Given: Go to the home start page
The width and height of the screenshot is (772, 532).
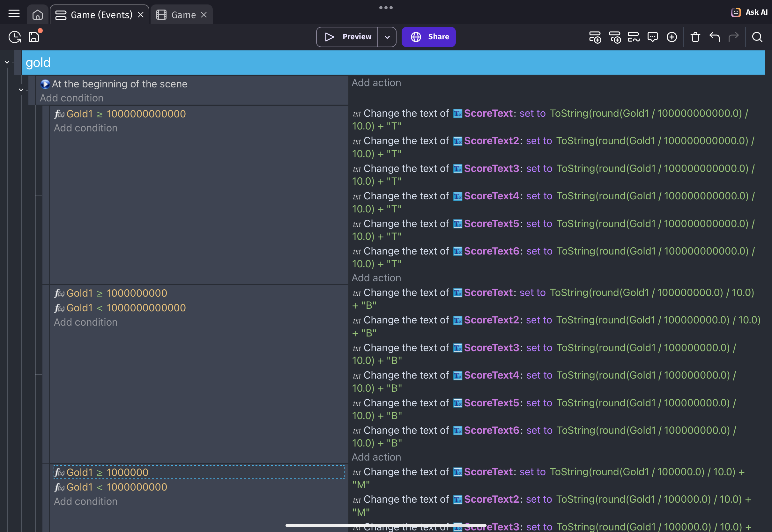Looking at the screenshot, I should point(38,15).
